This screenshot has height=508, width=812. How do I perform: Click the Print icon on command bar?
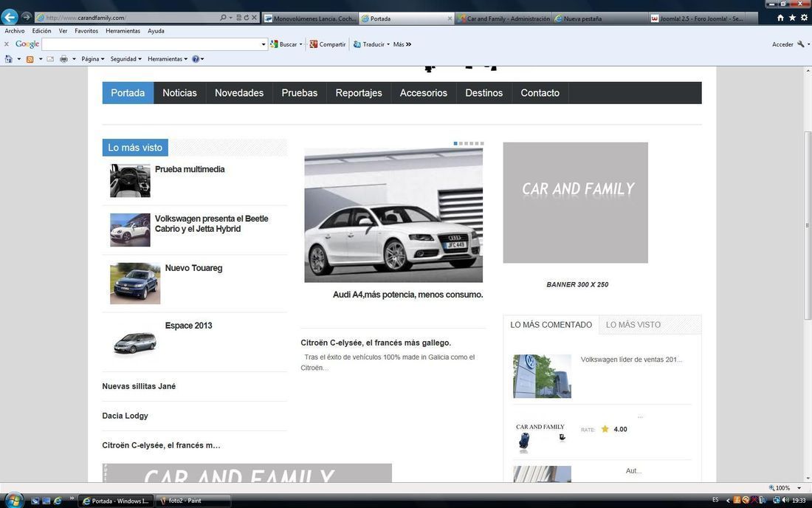click(63, 59)
